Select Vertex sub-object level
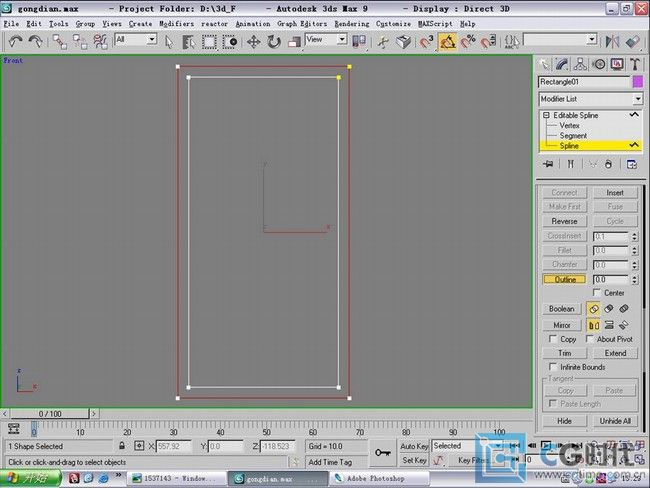Image resolution: width=650 pixels, height=488 pixels. point(569,126)
